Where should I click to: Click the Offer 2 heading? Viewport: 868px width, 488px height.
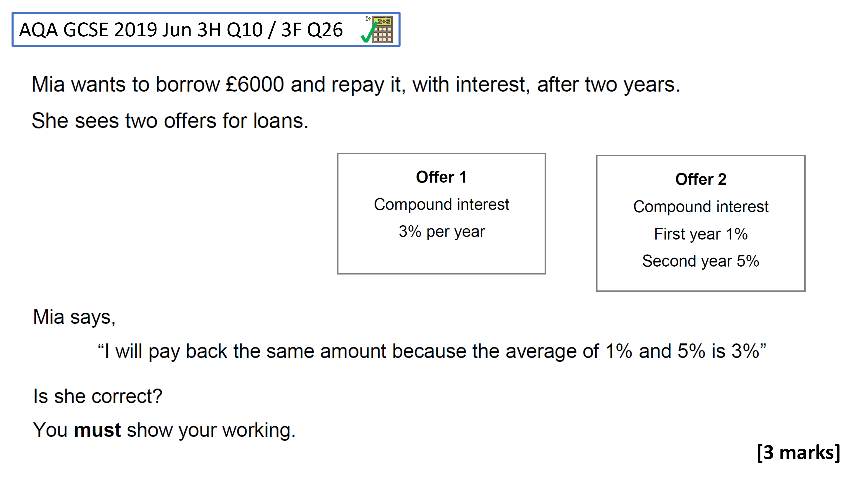[701, 179]
